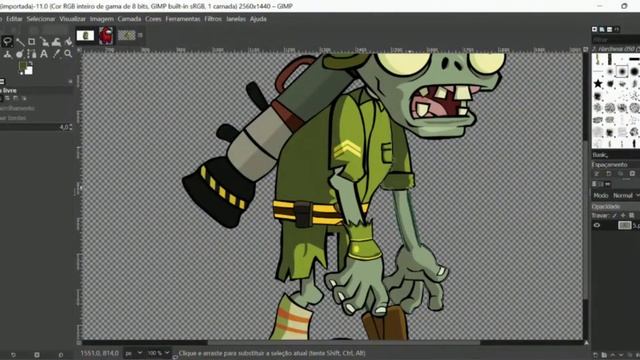Open the Ajuda menu
This screenshot has height=360, width=640.
258,19
